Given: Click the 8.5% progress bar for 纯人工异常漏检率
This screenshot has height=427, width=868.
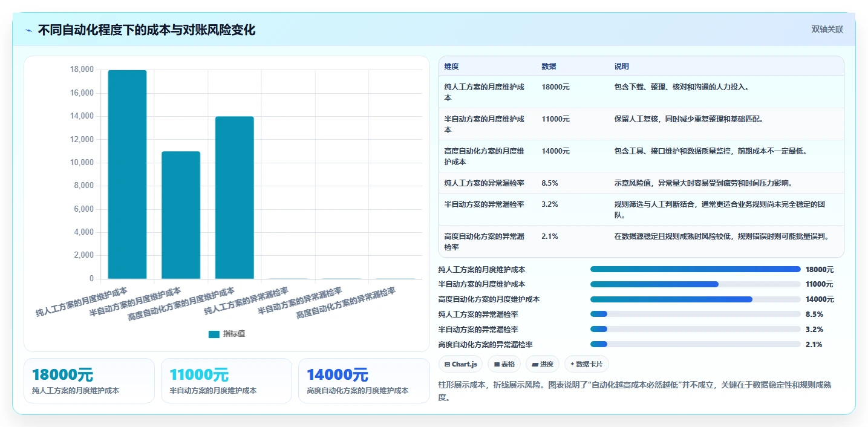Looking at the screenshot, I should point(696,314).
